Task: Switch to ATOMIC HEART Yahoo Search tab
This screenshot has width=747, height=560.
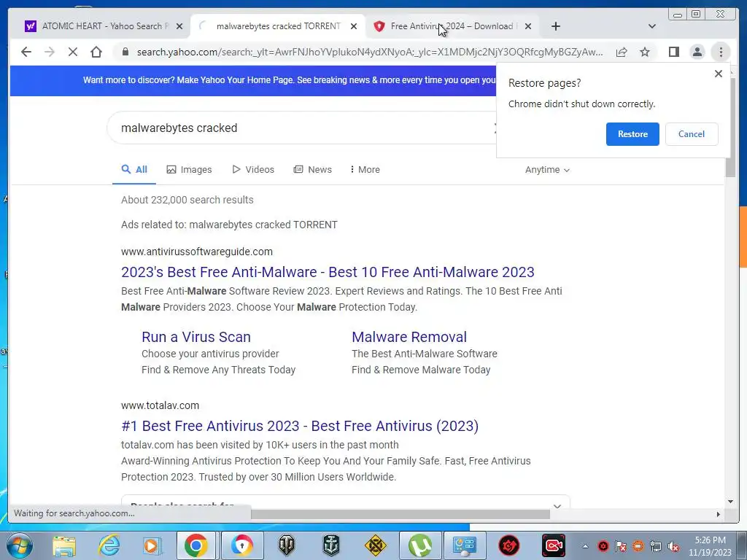Action: (x=103, y=26)
